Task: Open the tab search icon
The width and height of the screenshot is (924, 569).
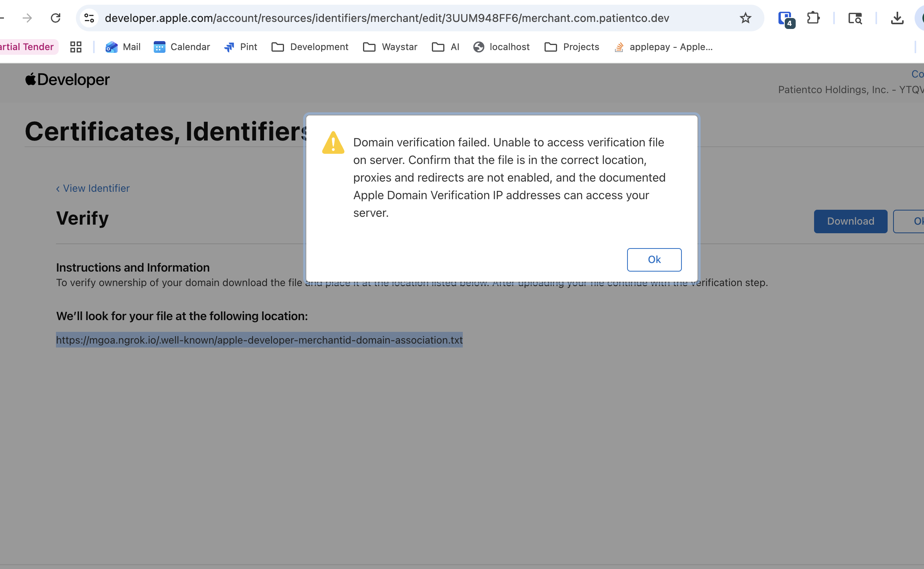Action: point(855,18)
